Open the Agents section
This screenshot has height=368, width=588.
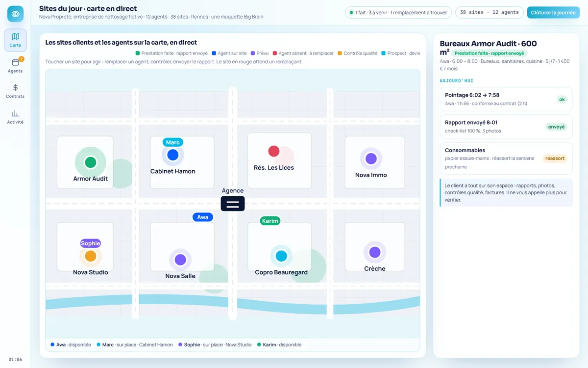(15, 66)
